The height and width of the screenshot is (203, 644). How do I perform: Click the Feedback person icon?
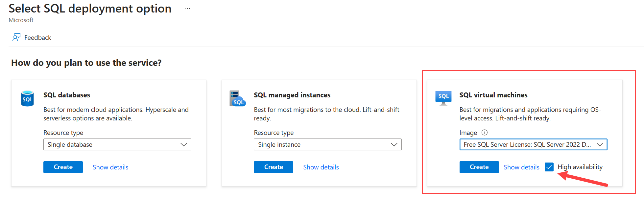pos(16,38)
